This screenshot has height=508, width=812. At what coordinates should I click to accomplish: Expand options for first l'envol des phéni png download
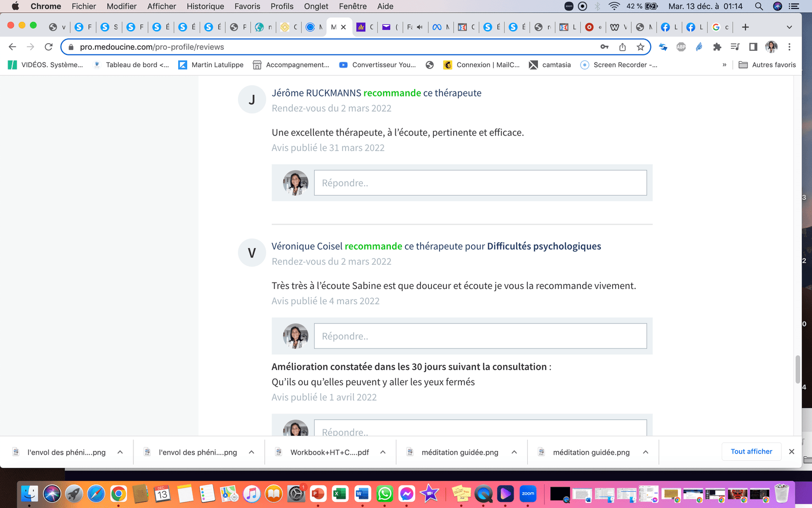(x=120, y=452)
